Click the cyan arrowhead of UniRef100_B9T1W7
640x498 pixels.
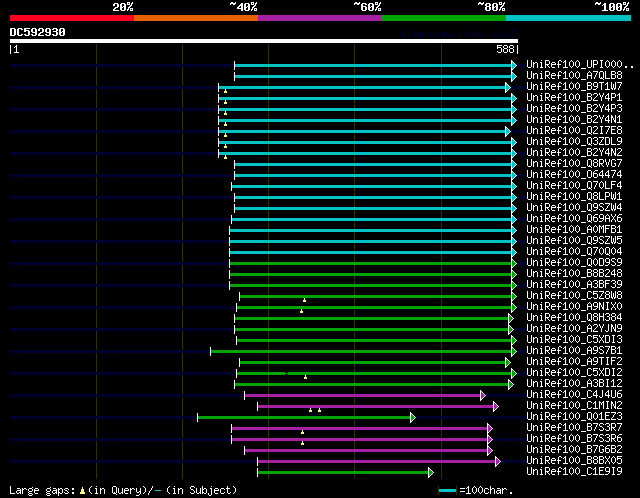508,87
